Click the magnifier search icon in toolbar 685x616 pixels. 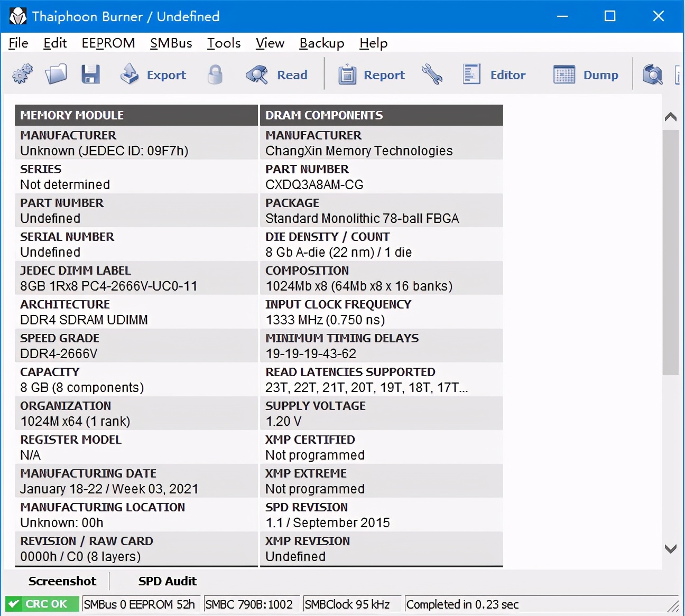click(653, 74)
